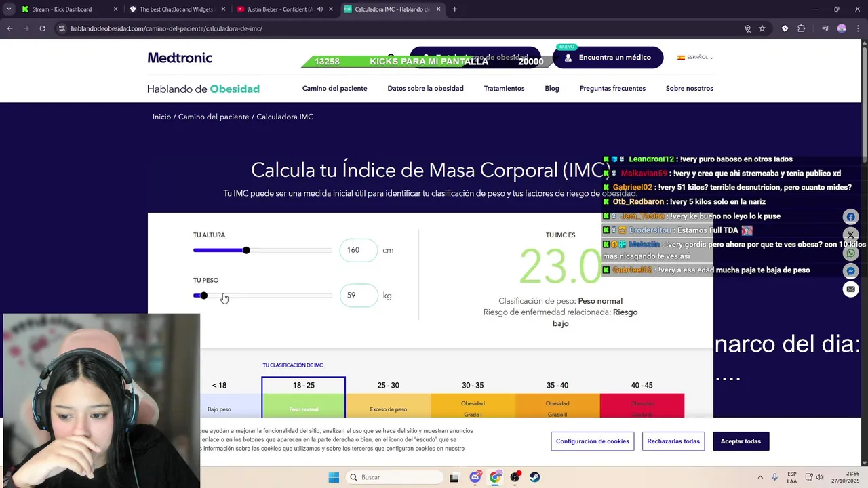Image resolution: width=868 pixels, height=488 pixels.
Task: Open the Chrome profile avatar
Action: pos(842,28)
